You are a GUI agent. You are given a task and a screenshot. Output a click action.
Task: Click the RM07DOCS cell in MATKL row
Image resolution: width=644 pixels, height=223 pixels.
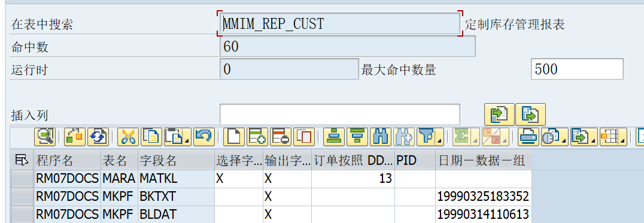pyautogui.click(x=68, y=179)
